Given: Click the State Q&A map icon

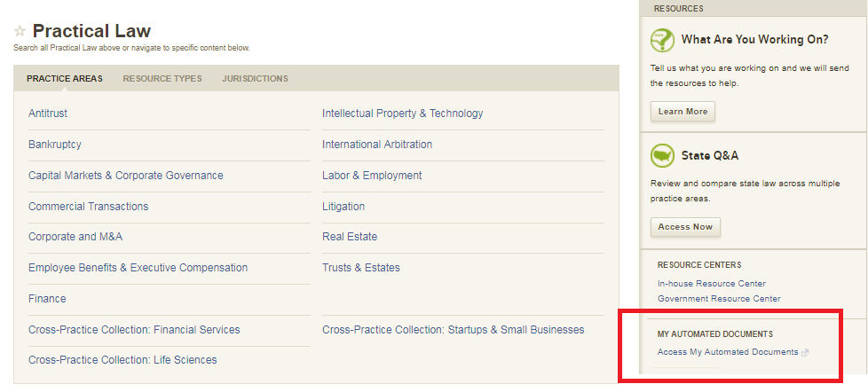Looking at the screenshot, I should 662,155.
